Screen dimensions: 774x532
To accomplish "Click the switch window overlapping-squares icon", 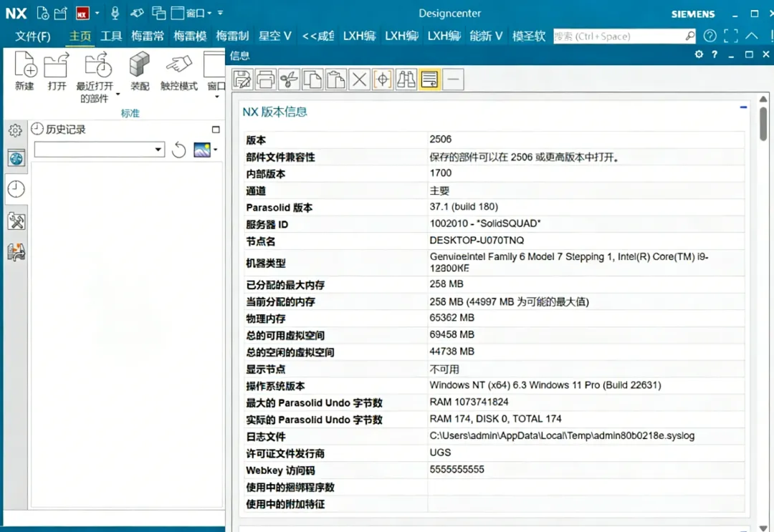I will coord(158,14).
